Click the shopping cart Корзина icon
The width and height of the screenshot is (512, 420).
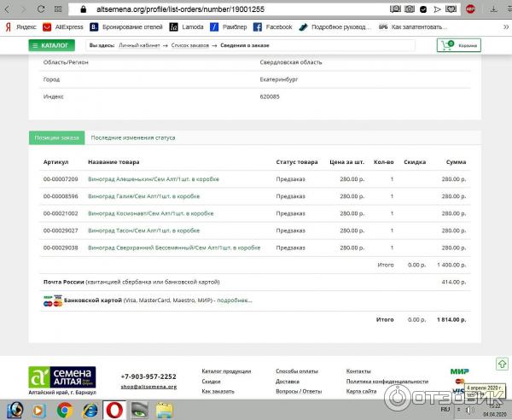click(x=458, y=45)
